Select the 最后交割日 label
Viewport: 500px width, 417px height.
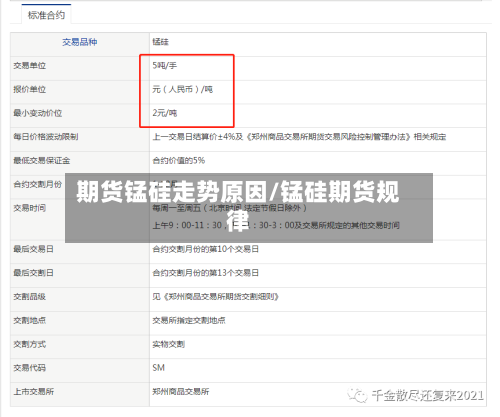click(x=33, y=273)
